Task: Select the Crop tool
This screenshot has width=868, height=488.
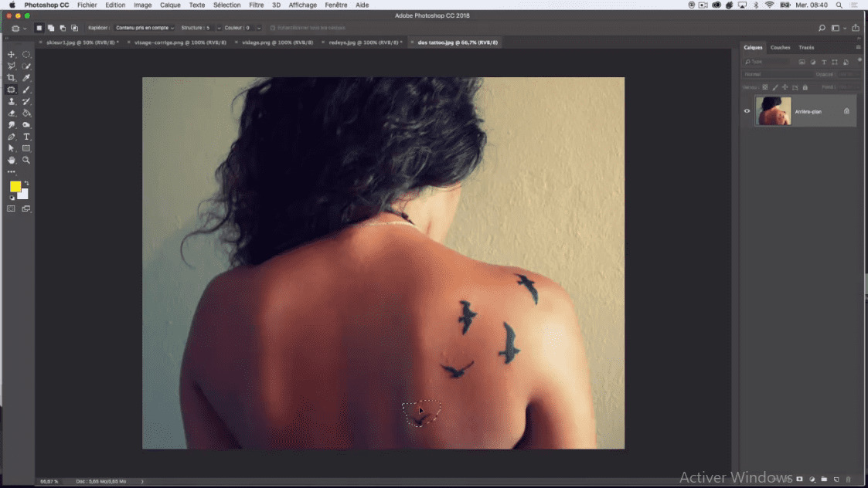Action: tap(11, 78)
